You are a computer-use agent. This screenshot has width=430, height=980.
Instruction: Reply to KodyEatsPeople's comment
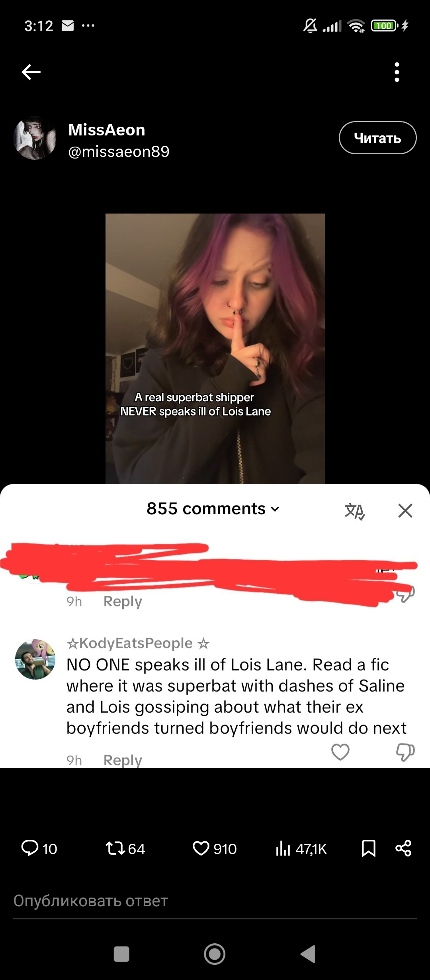click(x=123, y=760)
